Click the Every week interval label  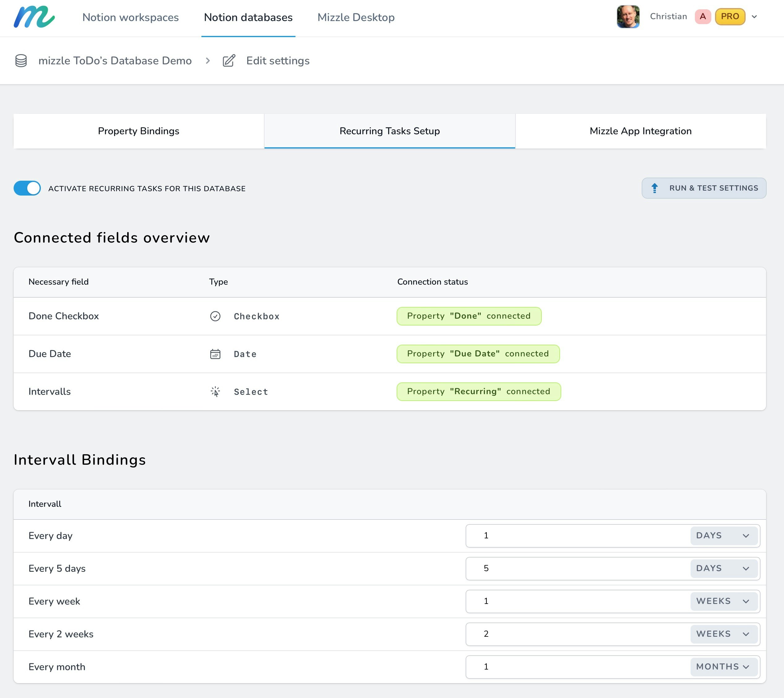click(54, 601)
